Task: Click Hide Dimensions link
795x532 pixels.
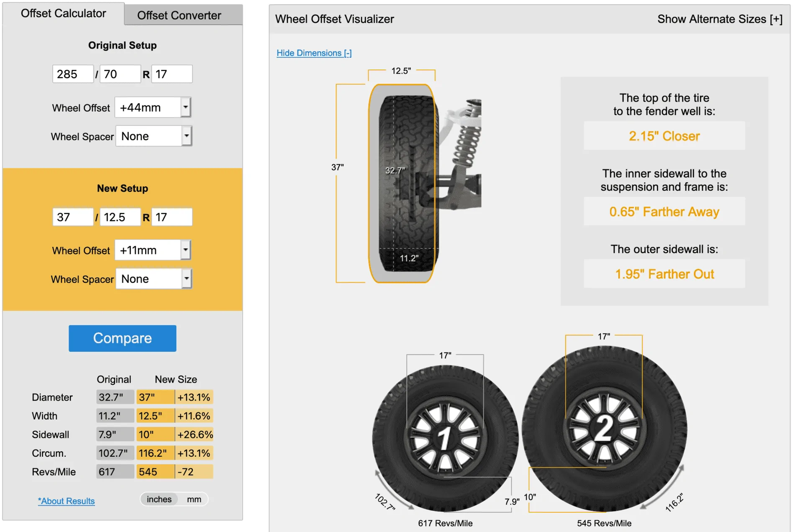Action: click(x=314, y=53)
